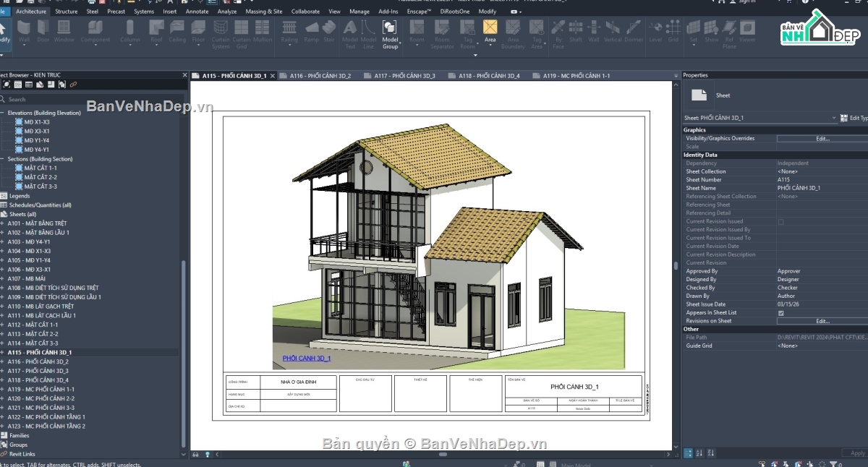
Task: Select the Stair tool
Action: [329, 31]
